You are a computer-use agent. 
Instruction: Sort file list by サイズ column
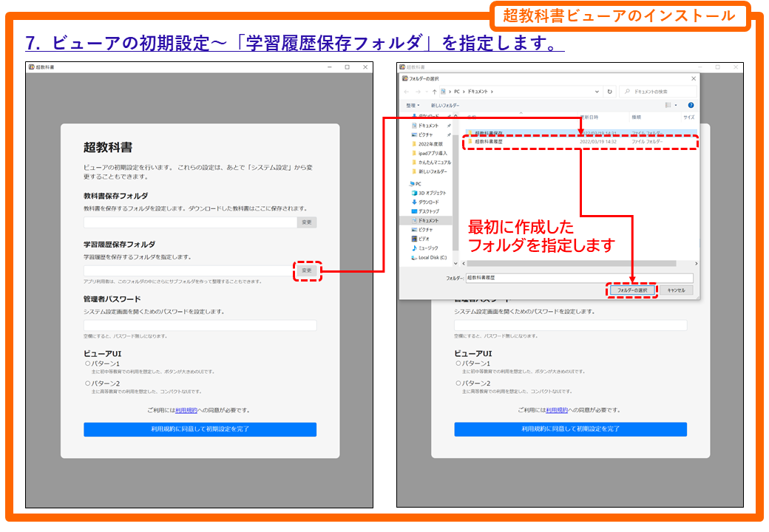[x=689, y=117]
